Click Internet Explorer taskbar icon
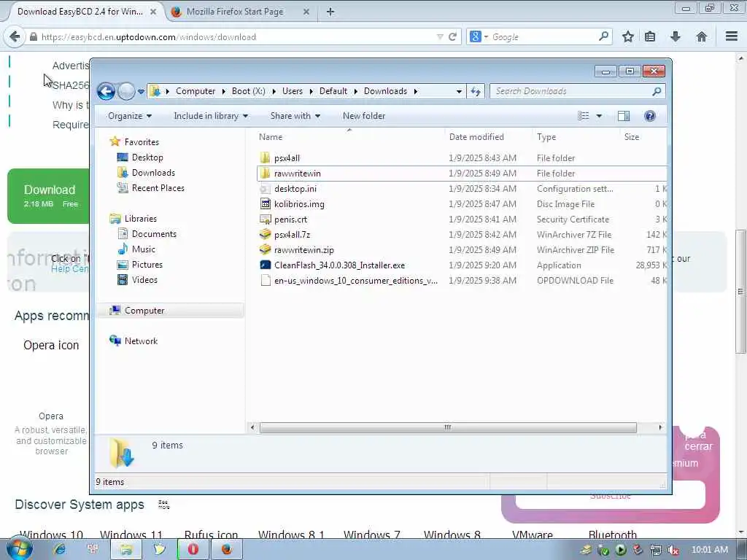Image resolution: width=747 pixels, height=560 pixels. (x=60, y=550)
